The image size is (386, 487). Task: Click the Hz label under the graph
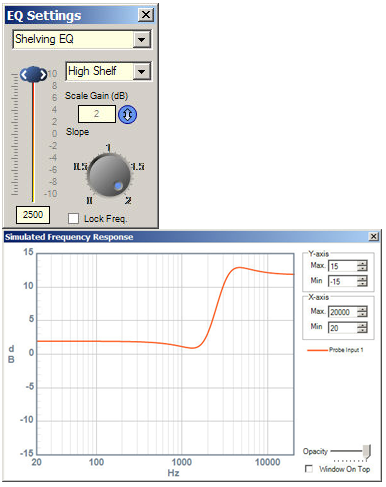point(173,473)
